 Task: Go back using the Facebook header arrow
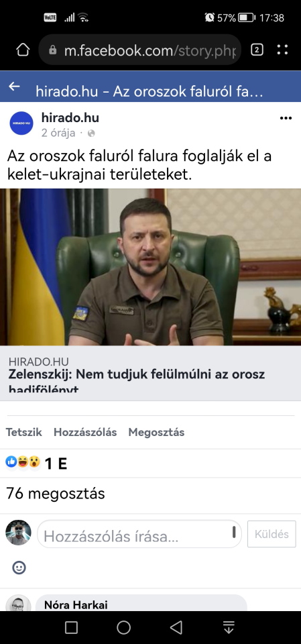point(14,87)
